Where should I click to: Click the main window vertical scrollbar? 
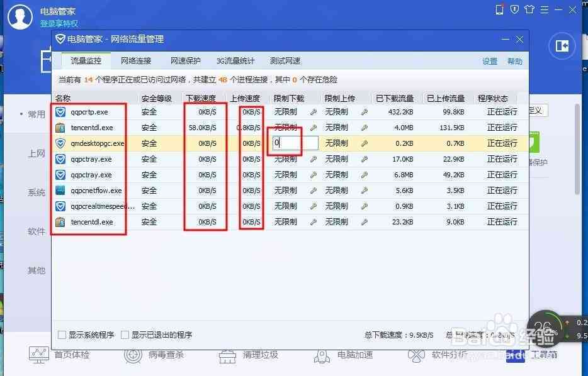point(577,149)
